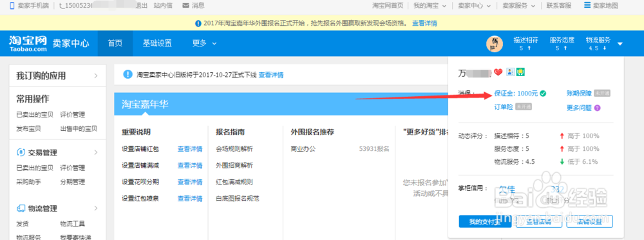Click the envelope icon next to 消息

click(185, 6)
